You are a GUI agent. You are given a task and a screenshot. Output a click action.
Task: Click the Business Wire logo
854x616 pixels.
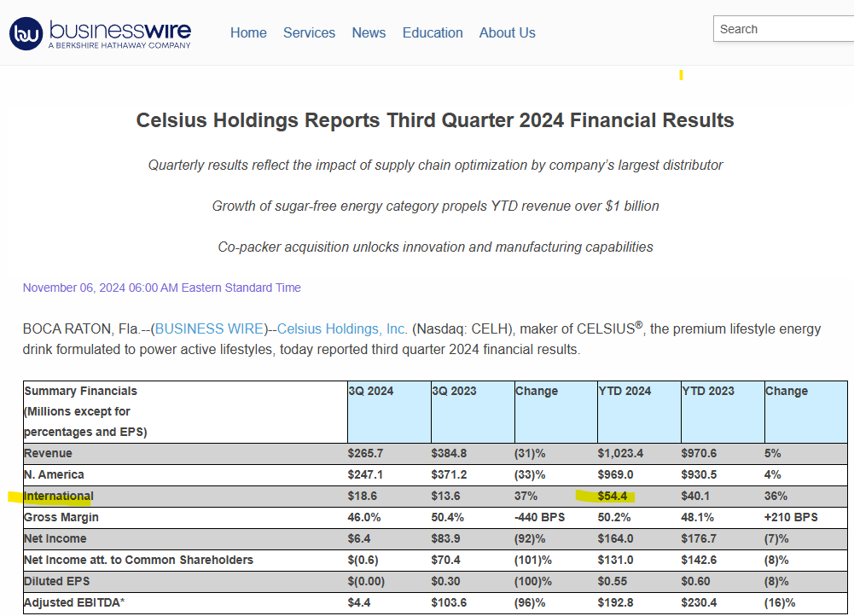pyautogui.click(x=100, y=34)
